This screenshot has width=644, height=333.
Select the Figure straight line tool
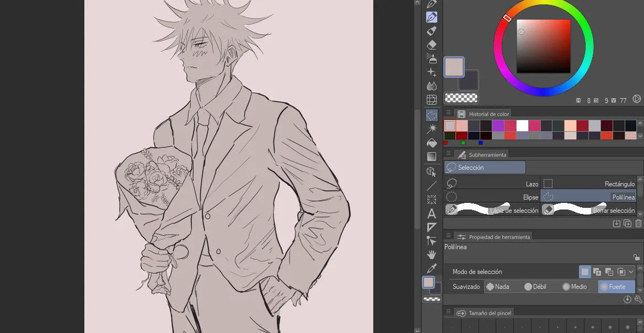pyautogui.click(x=432, y=186)
